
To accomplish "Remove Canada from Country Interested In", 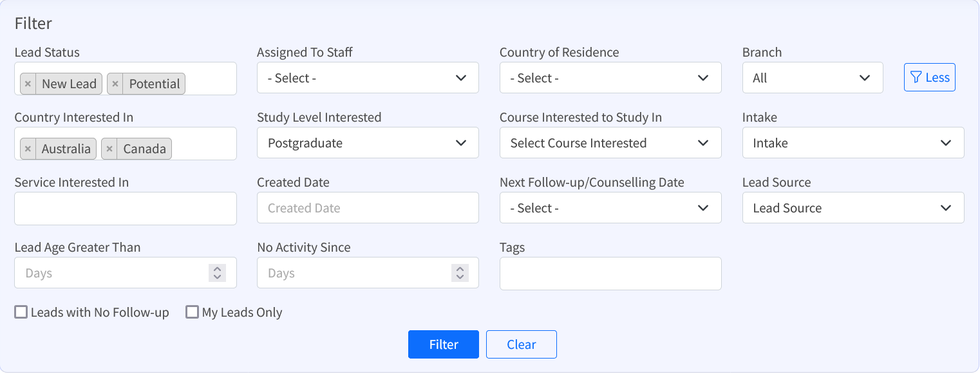I will point(109,149).
